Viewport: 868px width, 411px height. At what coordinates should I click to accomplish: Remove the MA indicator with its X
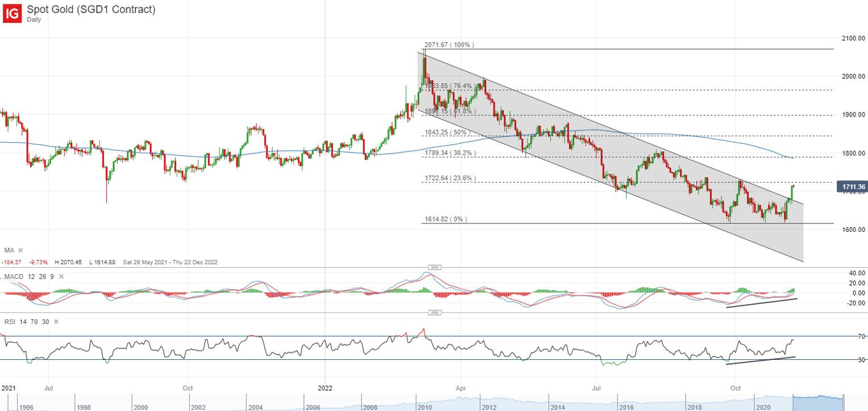tap(22, 250)
